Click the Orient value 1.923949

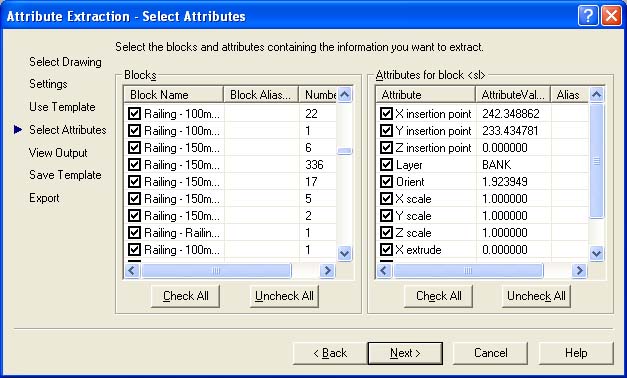(x=505, y=182)
